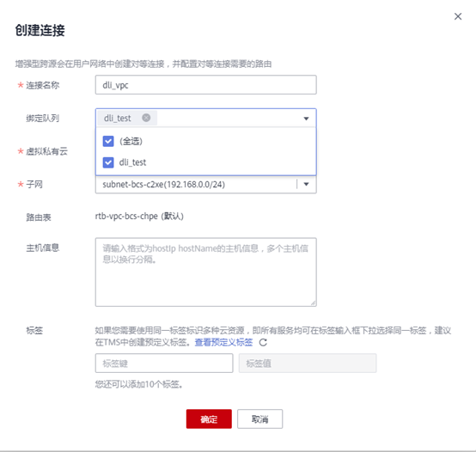Viewport: 476px width, 452px height.
Task: Focus the 标签值 tag value field
Action: (308, 363)
